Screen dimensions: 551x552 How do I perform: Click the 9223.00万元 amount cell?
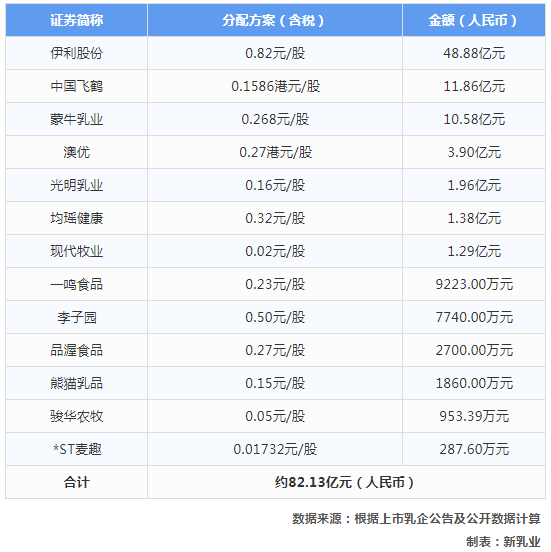[474, 284]
